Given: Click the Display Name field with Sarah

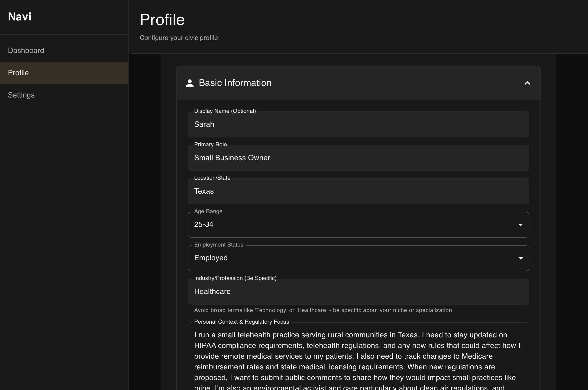Looking at the screenshot, I should click(358, 124).
